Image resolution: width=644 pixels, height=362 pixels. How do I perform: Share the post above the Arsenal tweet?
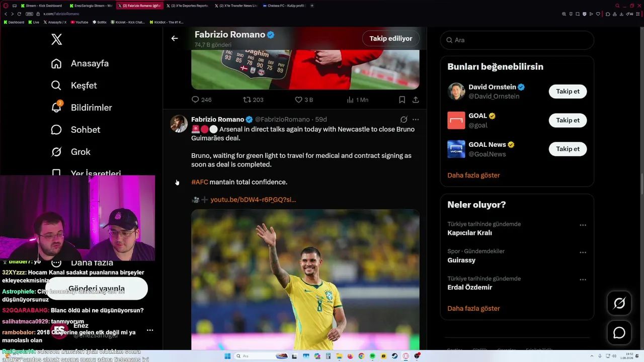click(x=416, y=100)
